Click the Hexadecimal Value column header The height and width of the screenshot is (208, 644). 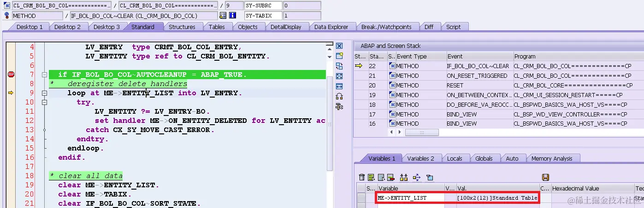tap(593, 188)
